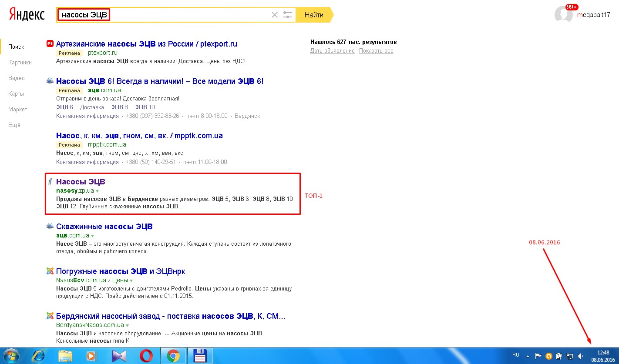Image resolution: width=619 pixels, height=364 pixels.
Task: Open the green ptexport.ru URL
Action: click(x=103, y=53)
